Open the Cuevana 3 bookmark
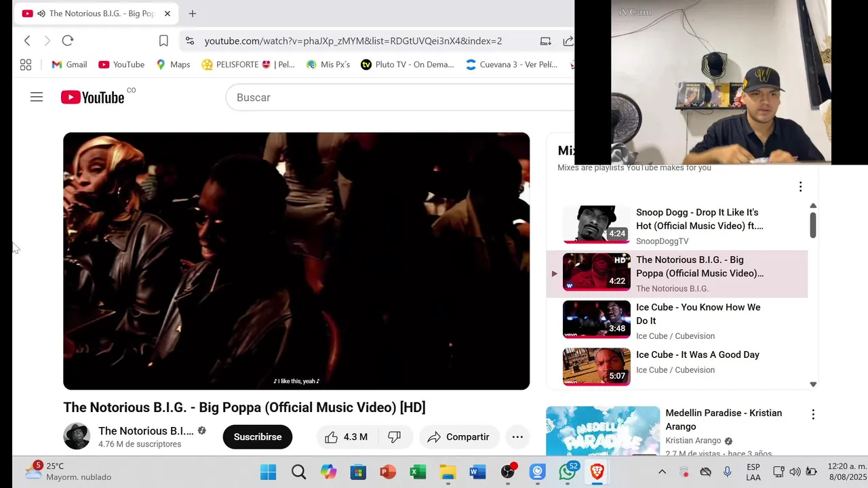 (512, 64)
